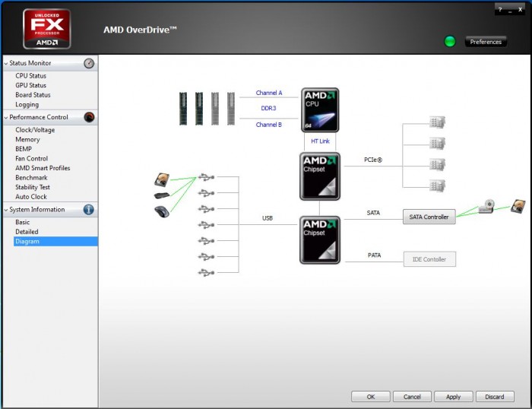This screenshot has height=409, width=532.
Task: Confirm with the OK button
Action: [x=371, y=396]
